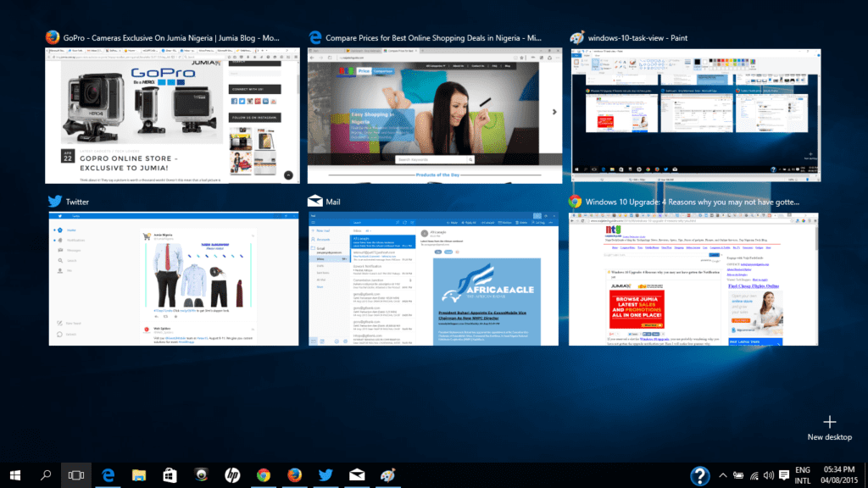Switch to the GoPro Jumia Blog Firefox window
This screenshot has height=488, width=868.
click(x=172, y=115)
